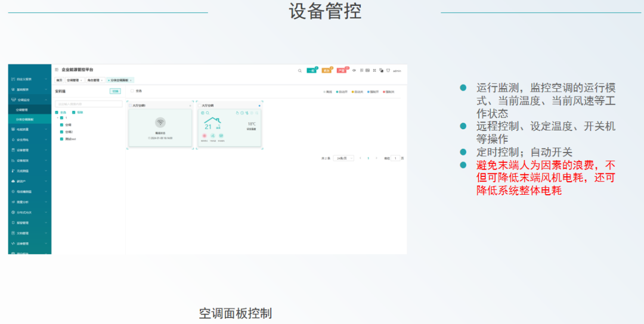Open the 24条/页 page size dropdown
The height and width of the screenshot is (324, 644).
343,158
